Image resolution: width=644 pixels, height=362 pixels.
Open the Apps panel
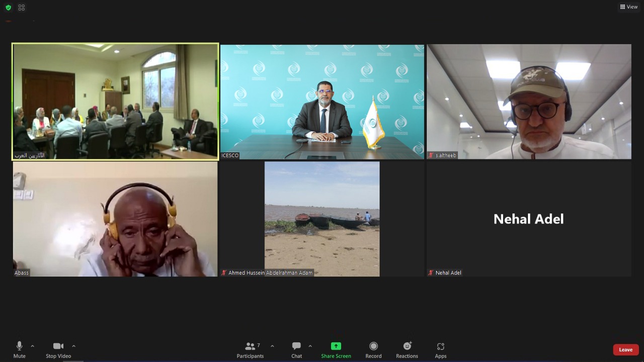[441, 350]
